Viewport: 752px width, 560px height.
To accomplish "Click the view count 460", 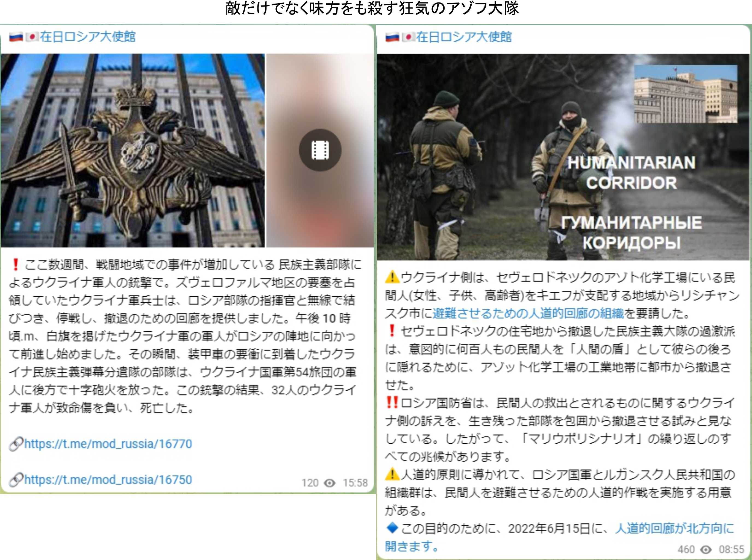I will (686, 550).
